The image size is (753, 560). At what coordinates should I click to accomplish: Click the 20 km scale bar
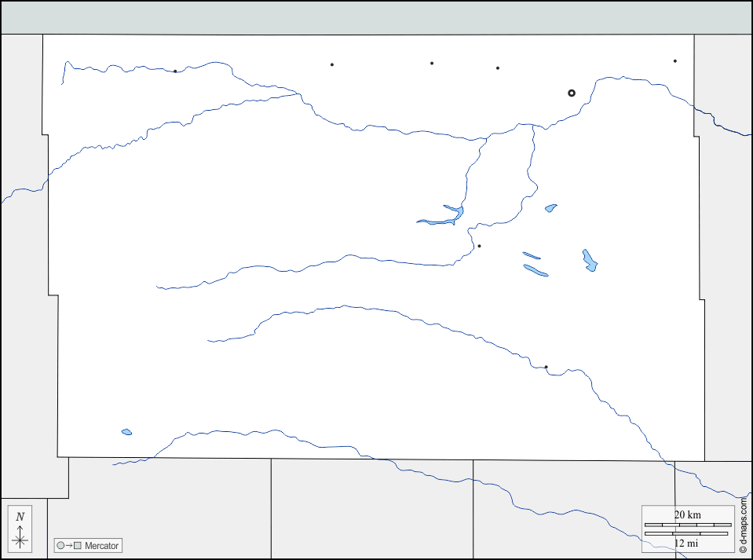(x=687, y=524)
